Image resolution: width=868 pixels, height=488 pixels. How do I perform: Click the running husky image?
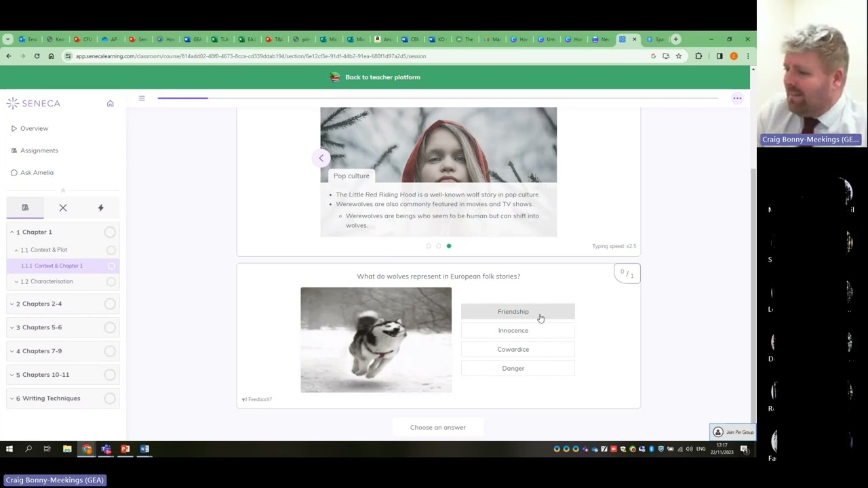(x=376, y=340)
